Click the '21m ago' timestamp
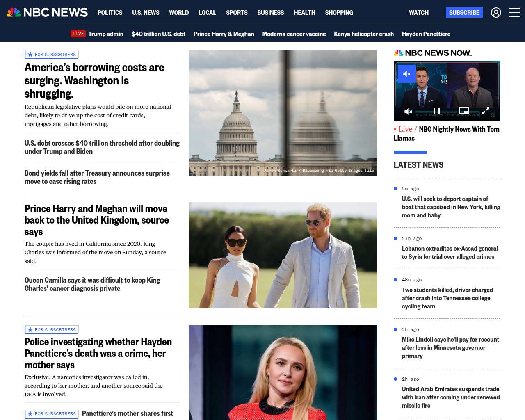This screenshot has height=420, width=525. [x=412, y=238]
